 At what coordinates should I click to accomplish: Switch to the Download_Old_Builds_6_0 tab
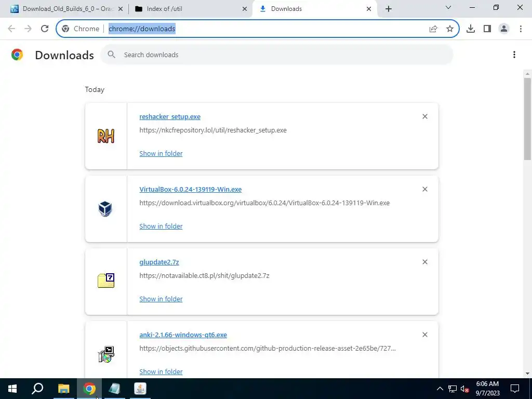(x=66, y=9)
